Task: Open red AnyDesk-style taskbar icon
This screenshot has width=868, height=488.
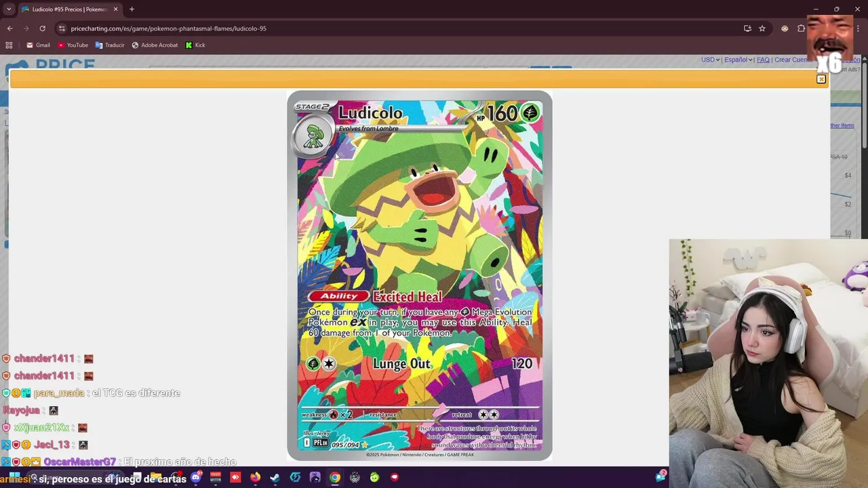Action: click(235, 477)
